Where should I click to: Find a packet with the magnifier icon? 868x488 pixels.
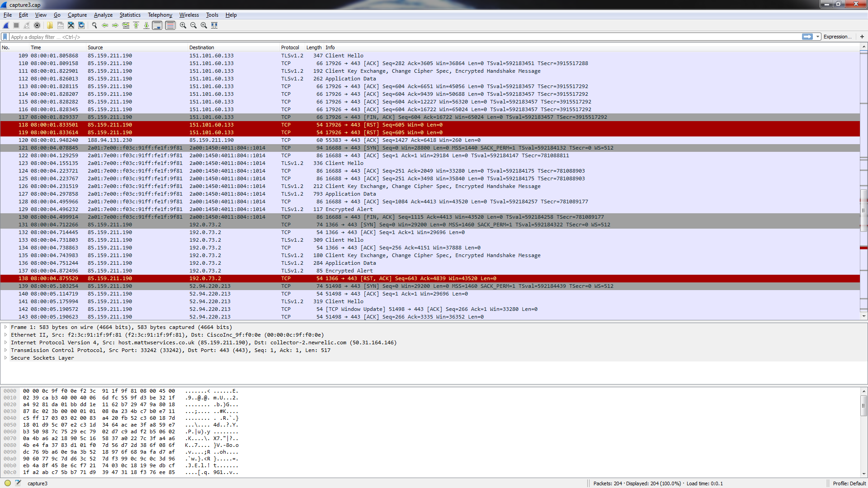pyautogui.click(x=94, y=25)
